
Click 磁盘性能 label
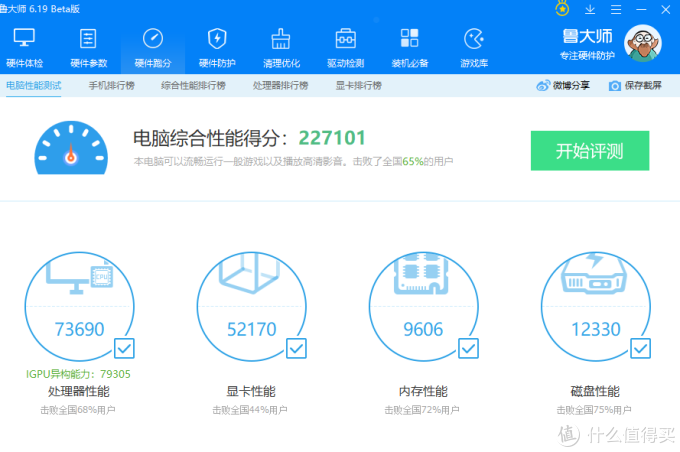(595, 391)
